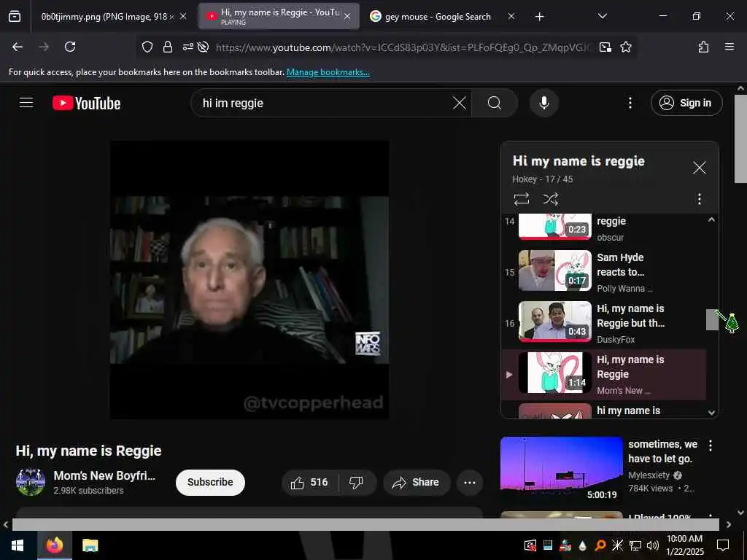This screenshot has height=560, width=747.
Task: Open options for 'sometimes, we have to let go'
Action: click(x=710, y=446)
